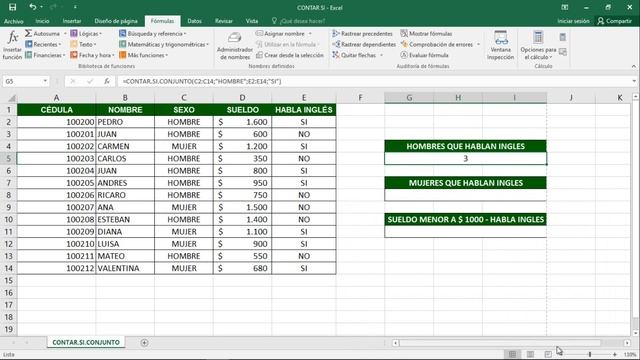Click Rastrear precedentes

[x=362, y=33]
